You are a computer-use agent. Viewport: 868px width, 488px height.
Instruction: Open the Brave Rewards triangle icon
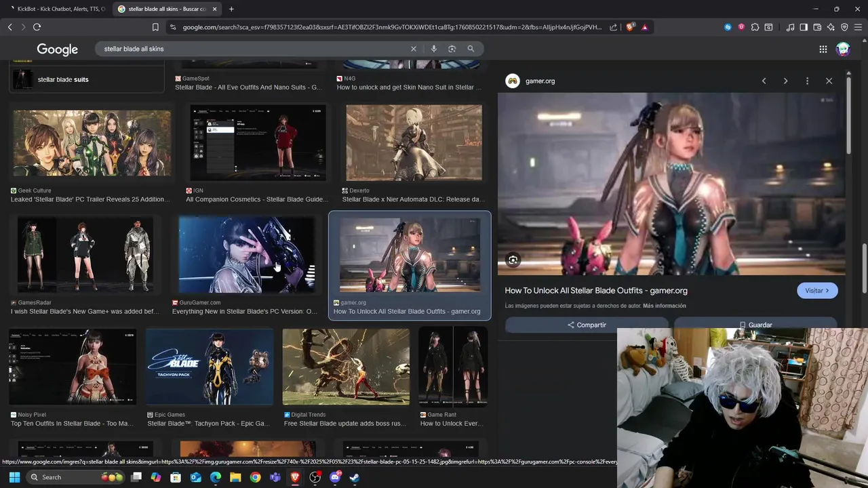[644, 27]
